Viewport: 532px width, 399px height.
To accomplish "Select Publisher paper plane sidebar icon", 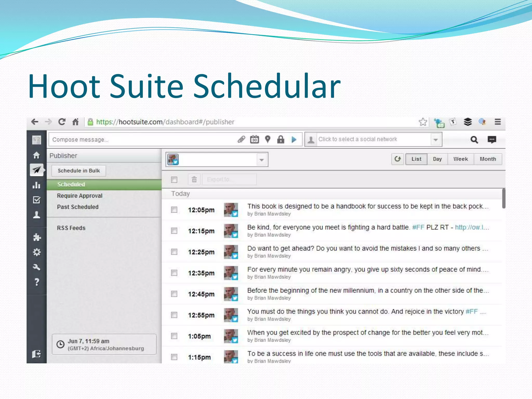I will [37, 170].
